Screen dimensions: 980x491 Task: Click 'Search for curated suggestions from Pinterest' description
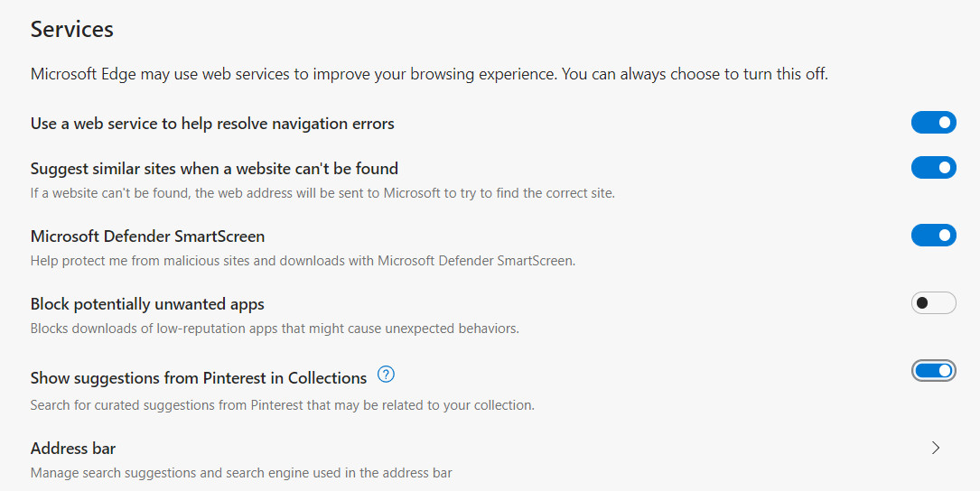click(x=283, y=405)
